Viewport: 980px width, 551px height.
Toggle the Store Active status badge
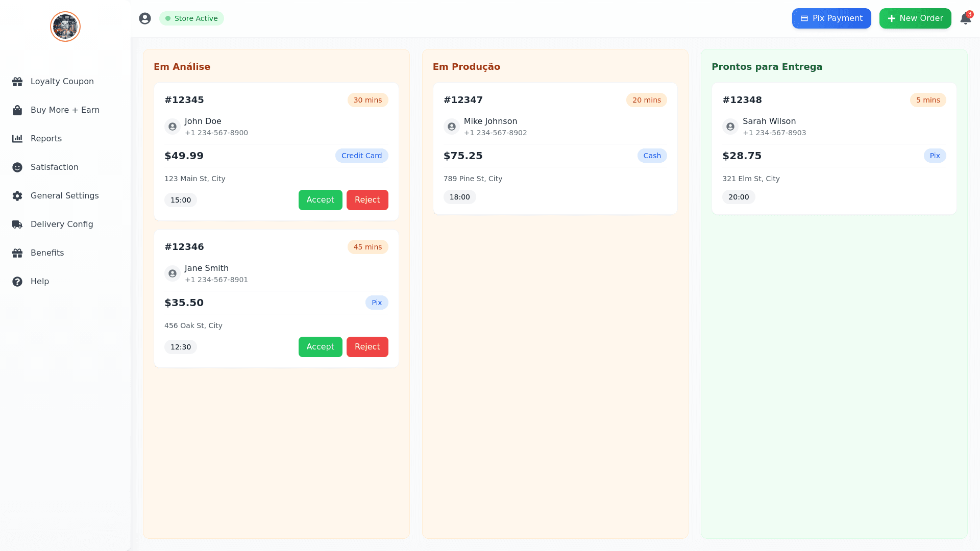[x=191, y=18]
